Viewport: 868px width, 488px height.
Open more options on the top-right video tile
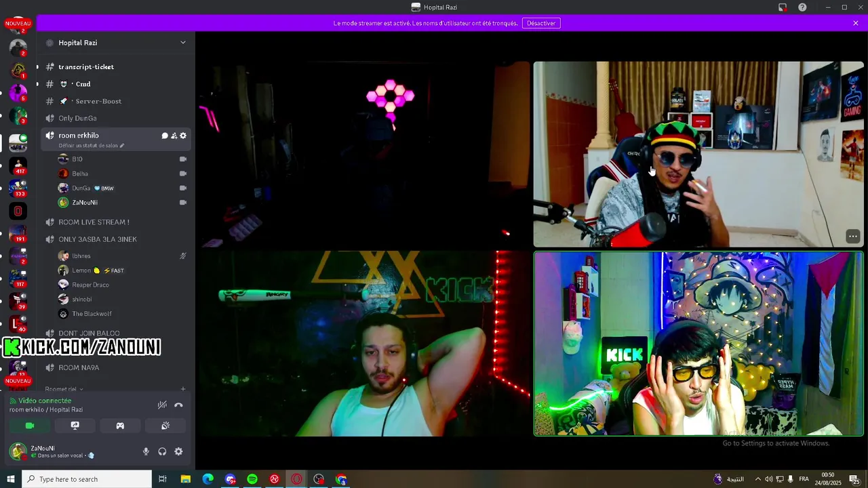point(853,237)
